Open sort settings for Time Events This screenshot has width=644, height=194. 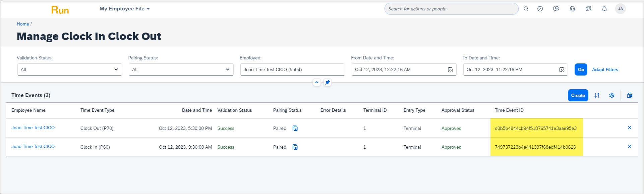pyautogui.click(x=597, y=95)
